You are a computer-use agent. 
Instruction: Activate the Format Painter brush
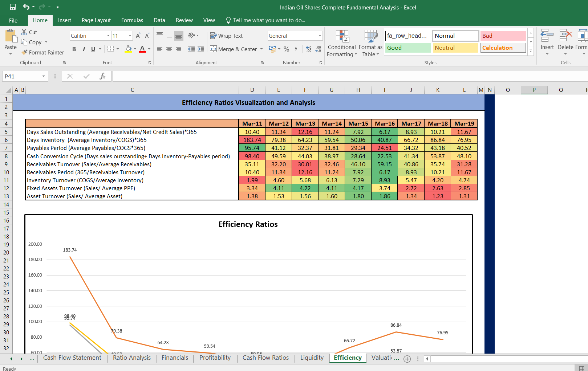coord(42,52)
